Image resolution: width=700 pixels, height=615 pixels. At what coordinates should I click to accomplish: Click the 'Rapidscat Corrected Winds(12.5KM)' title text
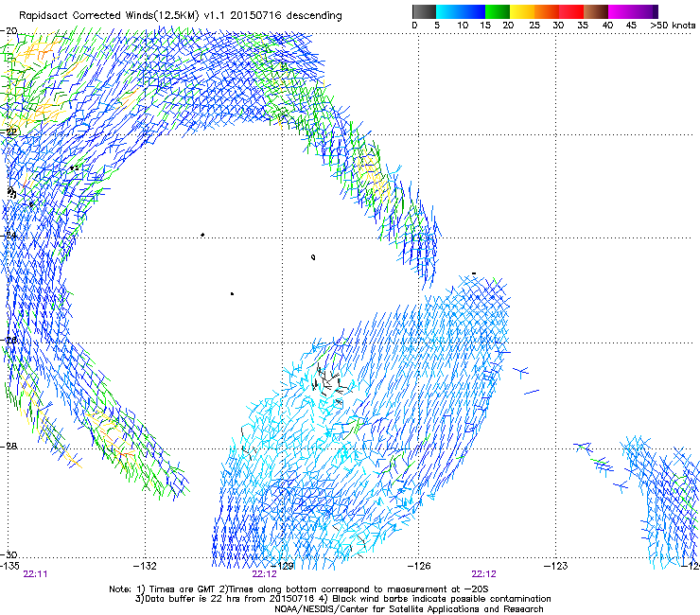click(x=109, y=16)
